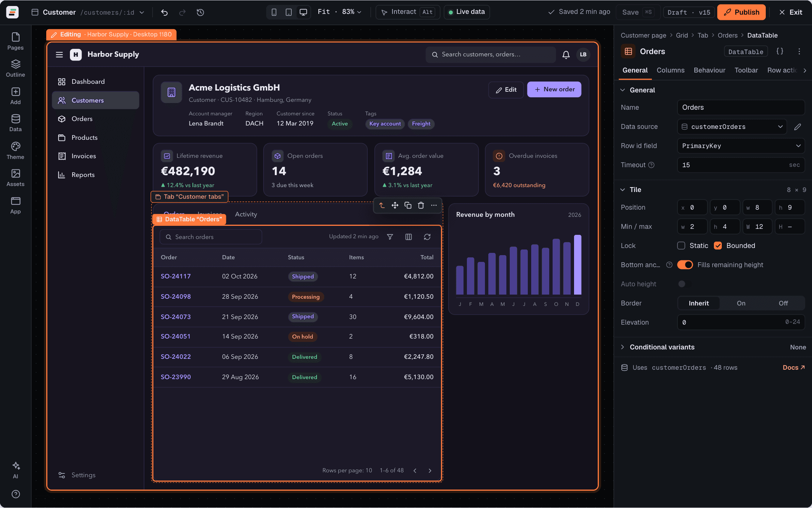This screenshot has width=812, height=508.
Task: Switch to the Toolbar tab
Action: point(746,70)
